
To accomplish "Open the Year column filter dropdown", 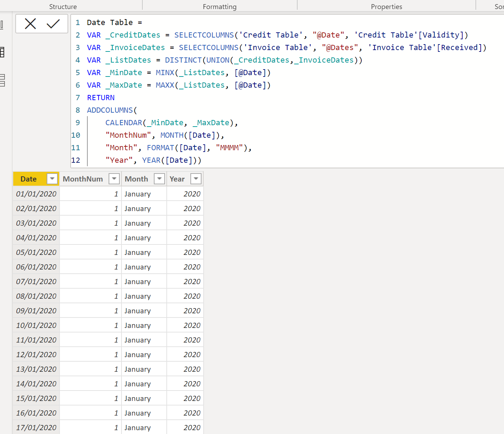I will coord(196,179).
